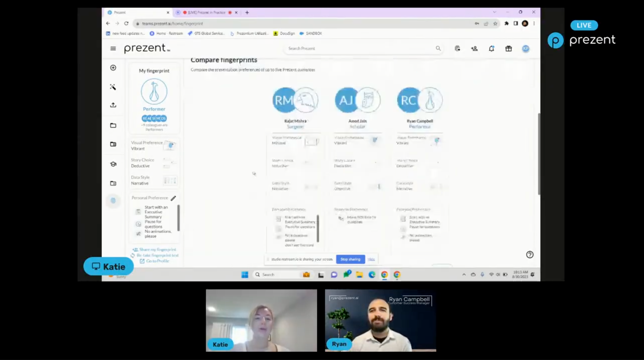Select Amod Jain AJ avatar
Image resolution: width=644 pixels, height=360 pixels.
coord(346,100)
